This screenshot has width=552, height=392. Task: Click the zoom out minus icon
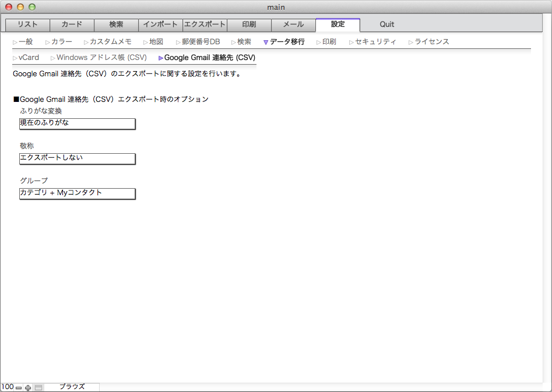tap(19, 387)
